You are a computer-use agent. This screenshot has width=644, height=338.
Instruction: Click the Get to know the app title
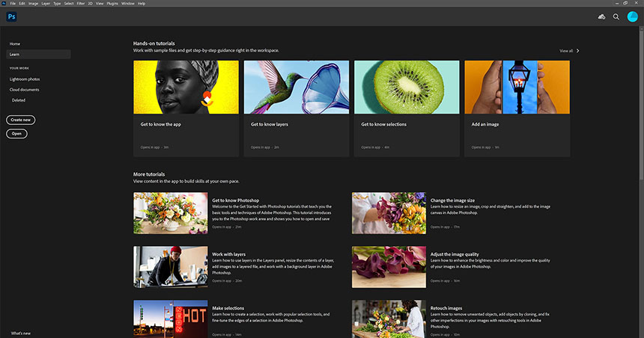point(160,124)
